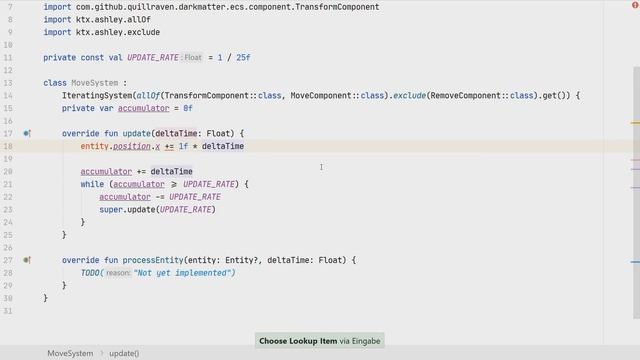Click the 'allOf' call on line 14
The image size is (640, 360).
[148, 96]
